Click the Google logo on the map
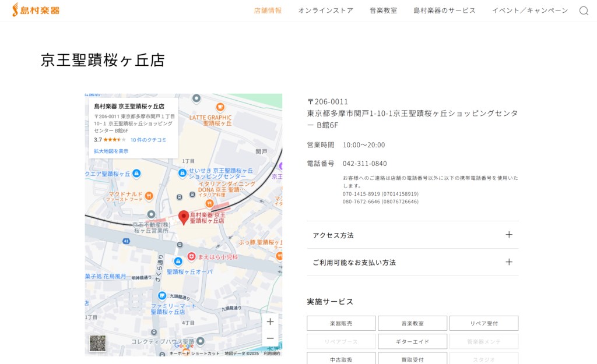 pyautogui.click(x=184, y=345)
